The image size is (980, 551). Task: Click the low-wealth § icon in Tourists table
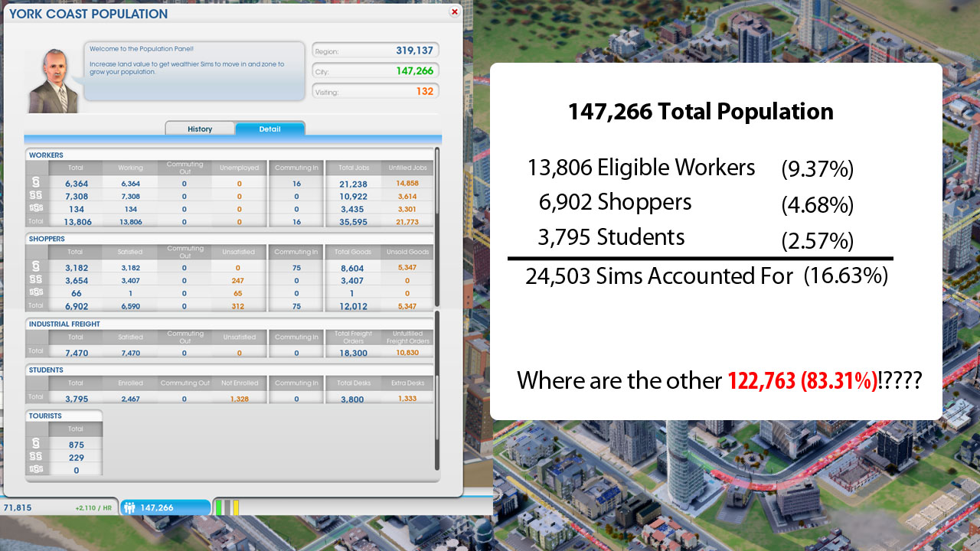coord(35,444)
